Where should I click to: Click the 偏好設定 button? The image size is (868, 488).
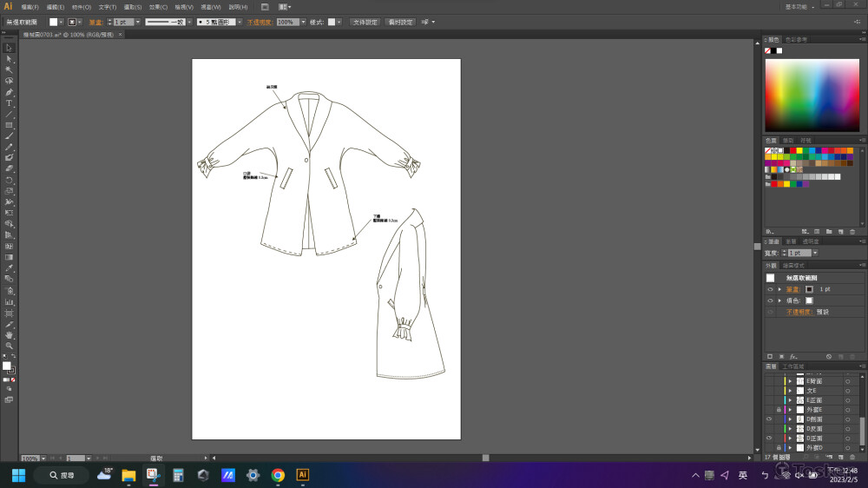[x=400, y=22]
